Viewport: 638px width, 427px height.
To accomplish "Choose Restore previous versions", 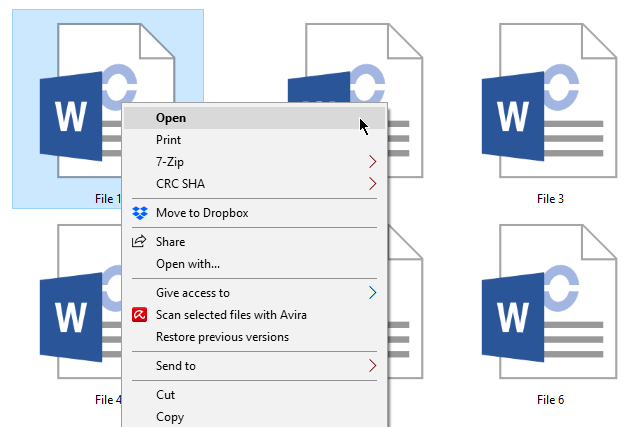I will pos(254,337).
